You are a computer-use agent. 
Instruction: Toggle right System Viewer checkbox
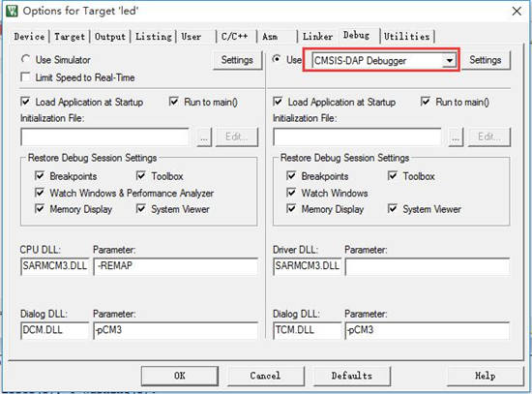click(393, 208)
